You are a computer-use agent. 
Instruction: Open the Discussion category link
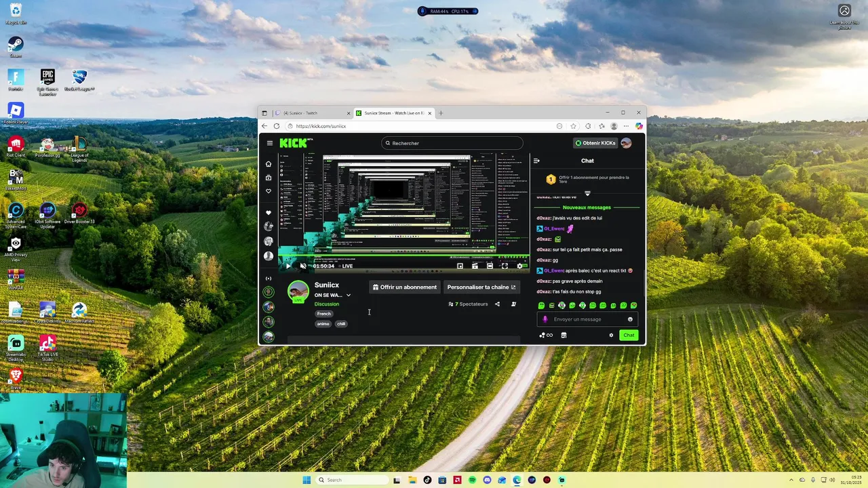click(x=327, y=304)
